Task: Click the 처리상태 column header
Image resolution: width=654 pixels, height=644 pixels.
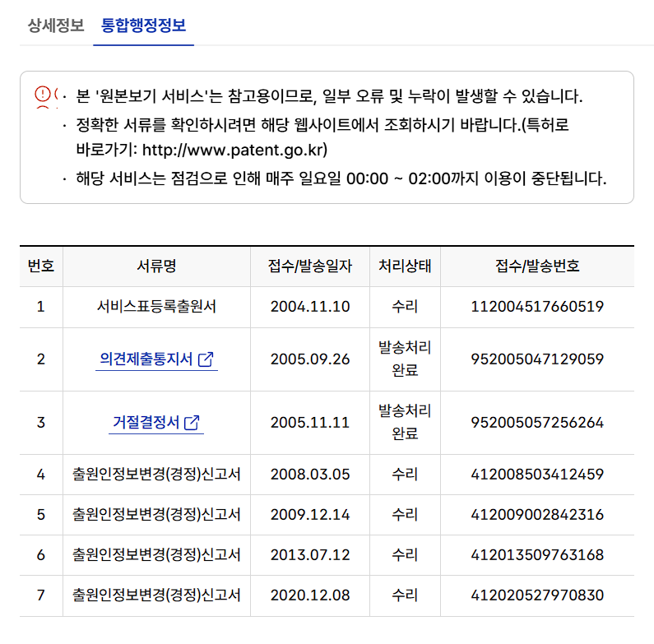Action: 405,266
